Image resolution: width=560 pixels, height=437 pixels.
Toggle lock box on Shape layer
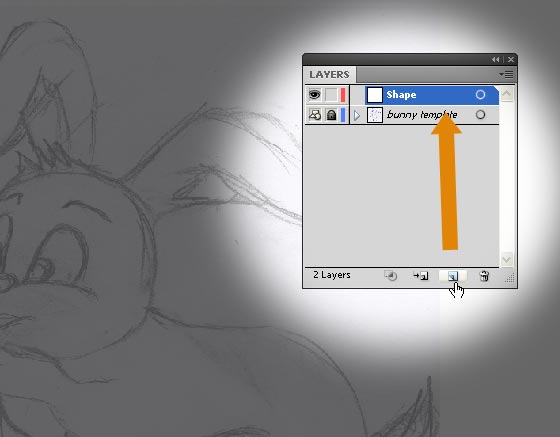point(331,95)
